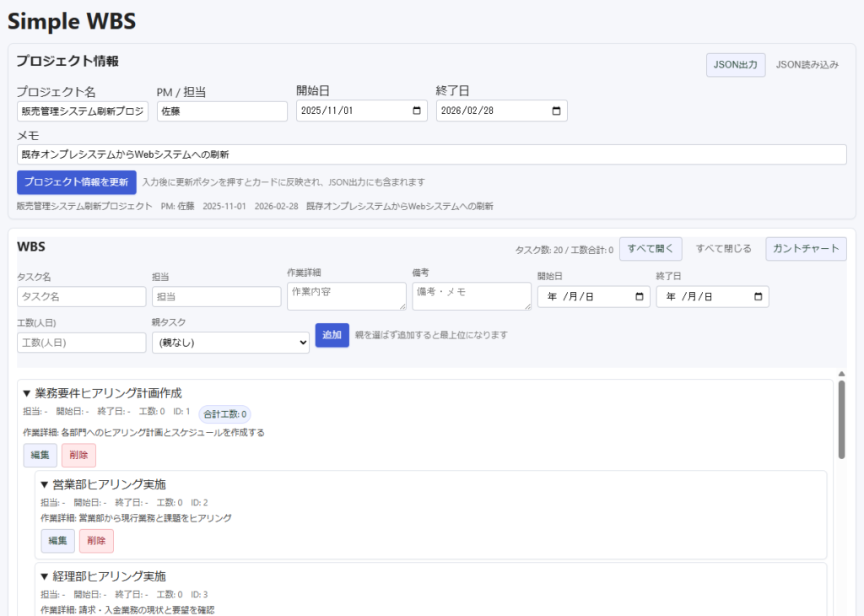Viewport: 864px width, 616px height.
Task: Collapse 経理部ヒアリング実施 task triangle
Action: 45,576
